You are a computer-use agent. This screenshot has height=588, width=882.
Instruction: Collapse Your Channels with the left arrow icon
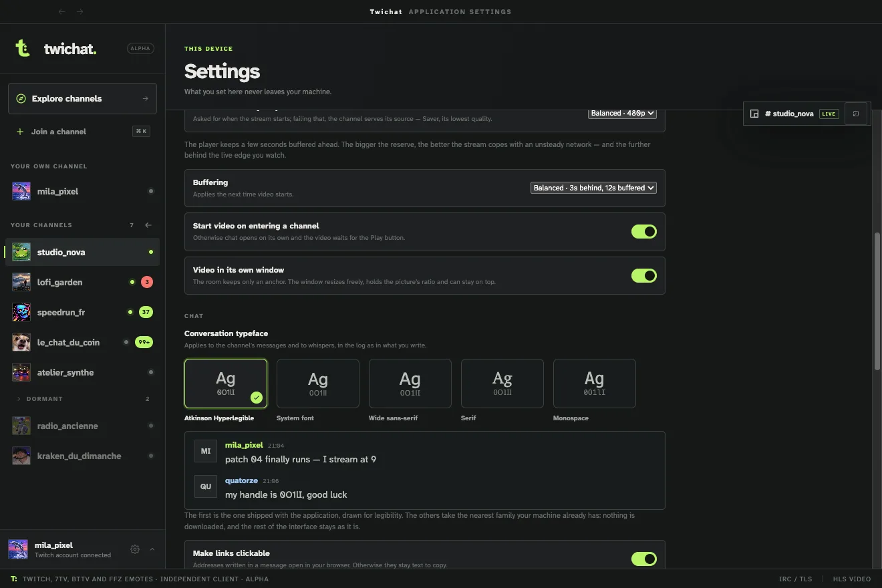point(148,225)
